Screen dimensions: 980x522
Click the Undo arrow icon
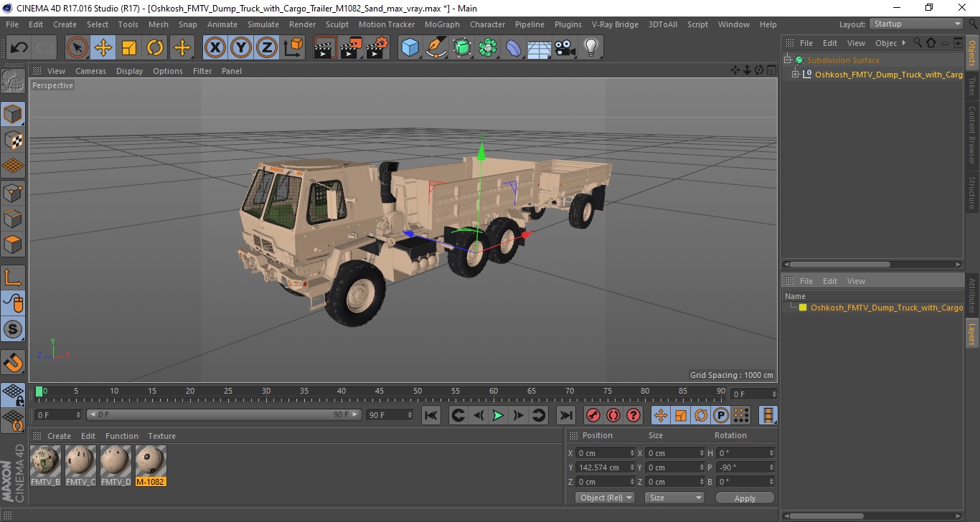click(x=19, y=48)
